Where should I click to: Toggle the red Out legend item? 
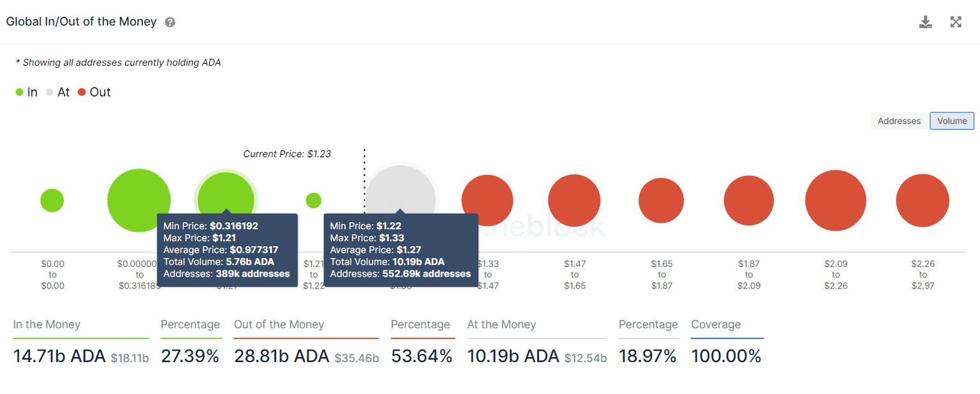point(94,93)
